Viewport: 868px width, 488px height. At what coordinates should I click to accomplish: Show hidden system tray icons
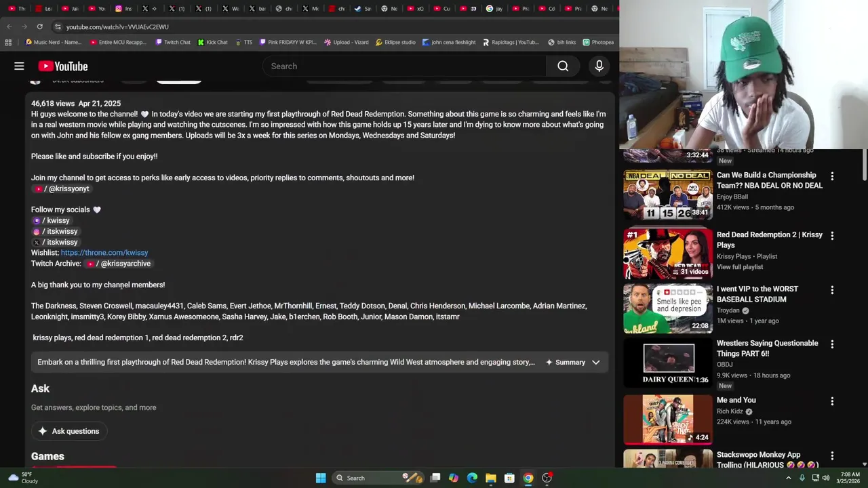[788, 478]
